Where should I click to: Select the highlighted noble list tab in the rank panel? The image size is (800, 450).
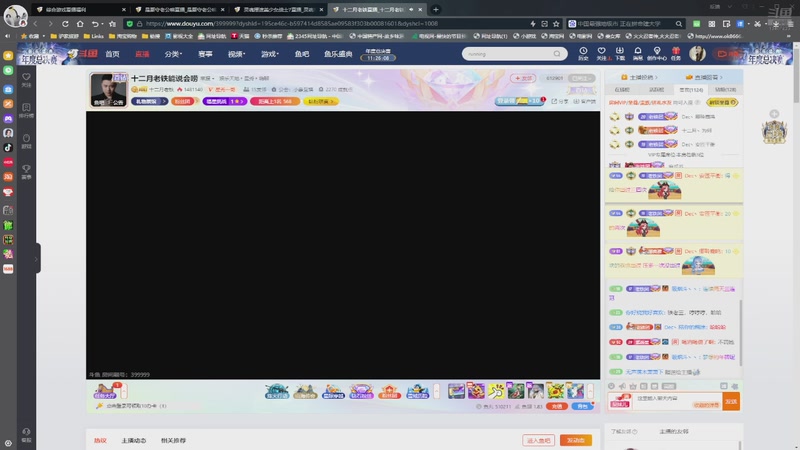[691, 90]
